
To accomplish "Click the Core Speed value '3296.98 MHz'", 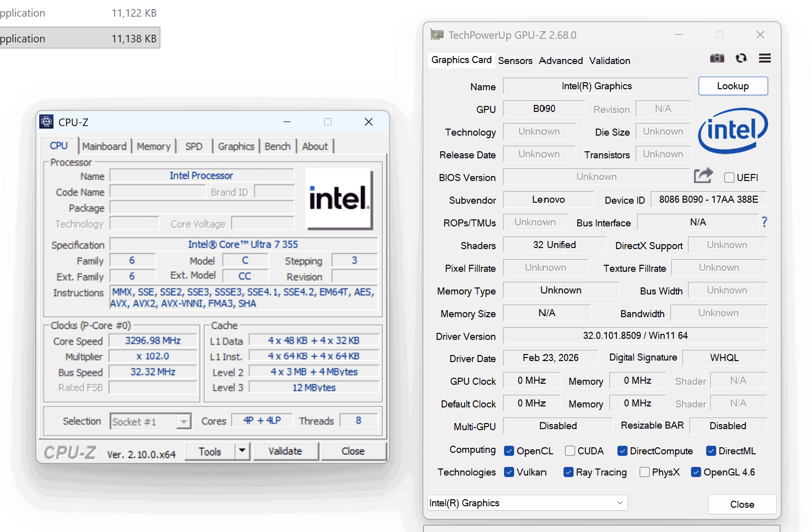I will [153, 341].
